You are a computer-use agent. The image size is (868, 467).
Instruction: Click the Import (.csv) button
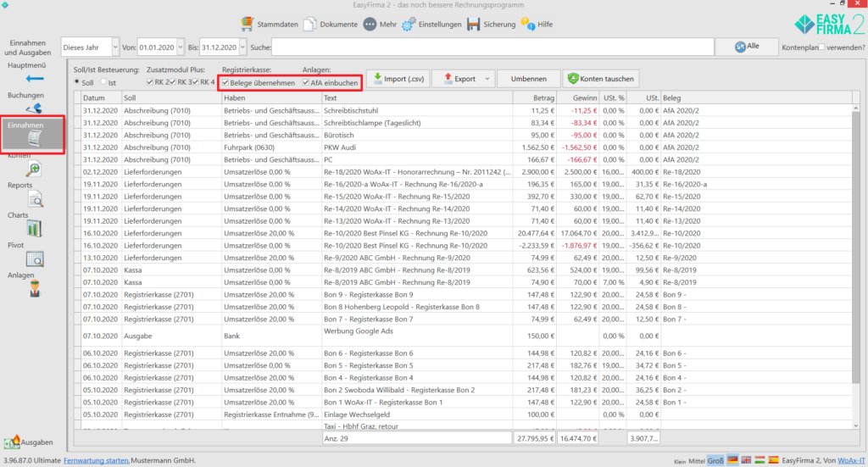point(398,79)
